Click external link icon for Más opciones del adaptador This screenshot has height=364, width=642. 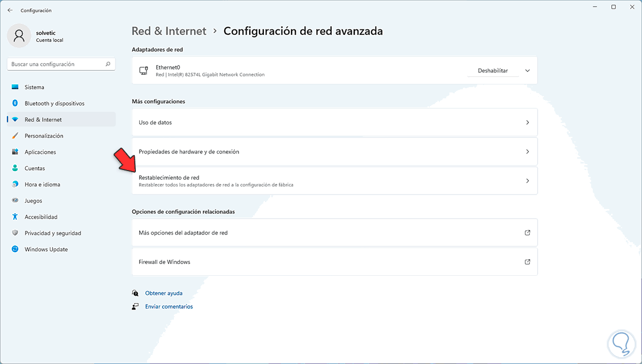[528, 233]
